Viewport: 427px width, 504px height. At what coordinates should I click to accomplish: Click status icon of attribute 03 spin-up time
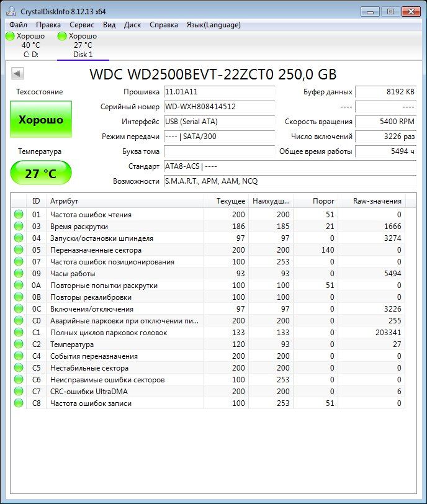click(x=19, y=227)
